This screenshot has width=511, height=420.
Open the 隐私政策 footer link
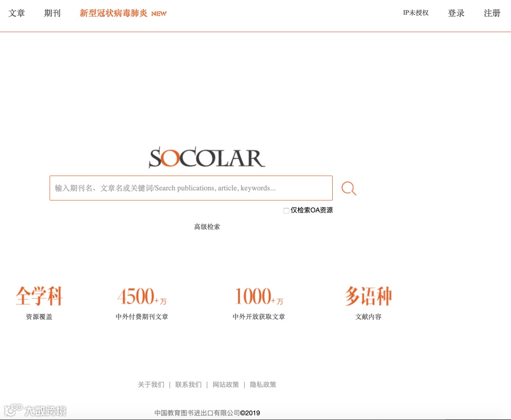coord(263,384)
